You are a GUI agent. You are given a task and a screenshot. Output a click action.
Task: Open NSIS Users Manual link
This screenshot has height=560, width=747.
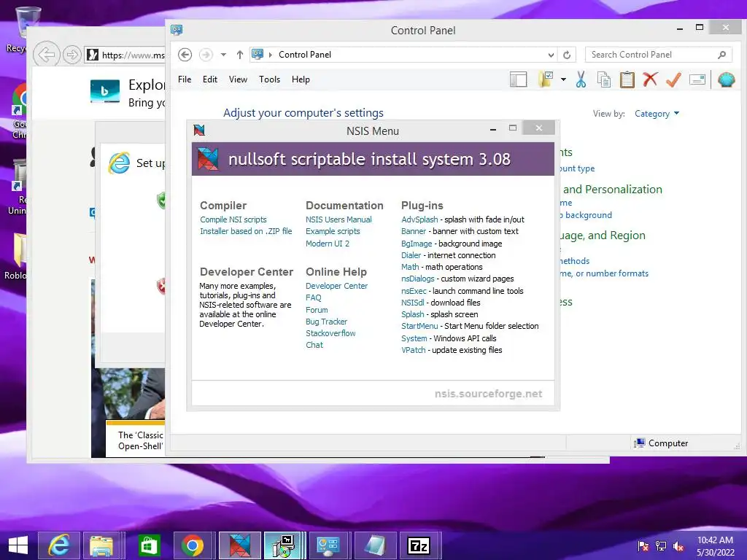pyautogui.click(x=338, y=219)
